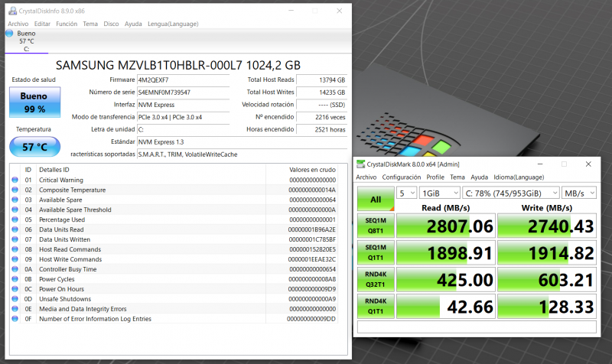The image size is (612, 364).
Task: Expand the 1GiB test size dropdown
Action: 439,193
